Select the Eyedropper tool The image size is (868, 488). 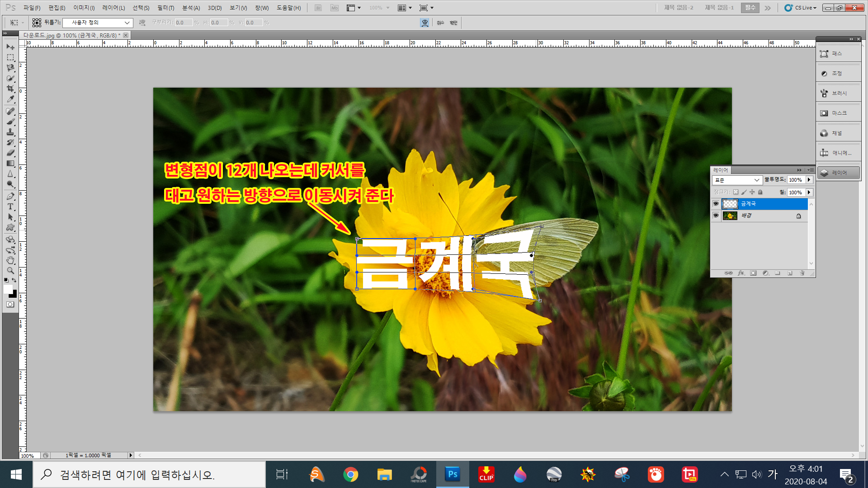(x=10, y=99)
